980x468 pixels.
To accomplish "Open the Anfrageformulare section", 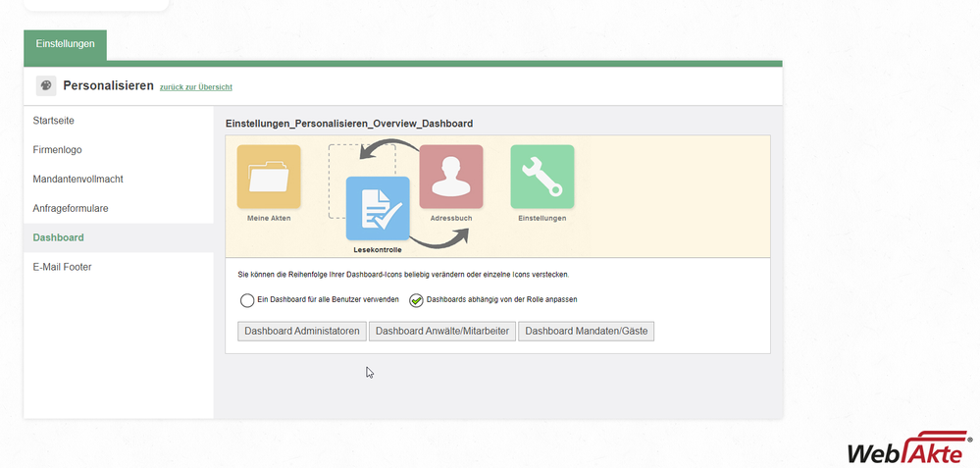I will coord(71,209).
